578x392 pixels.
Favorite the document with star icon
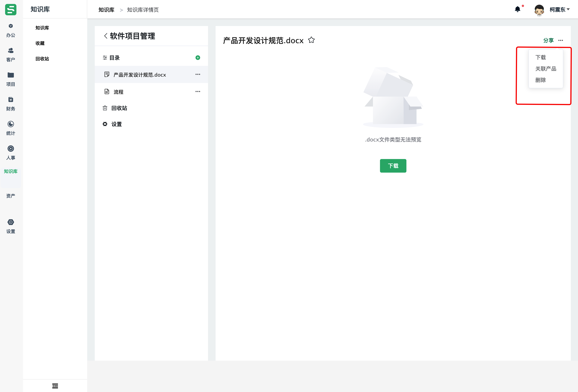coord(311,40)
